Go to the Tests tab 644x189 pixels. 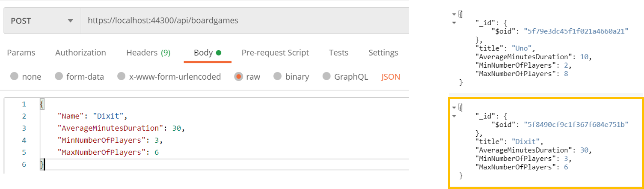[338, 53]
